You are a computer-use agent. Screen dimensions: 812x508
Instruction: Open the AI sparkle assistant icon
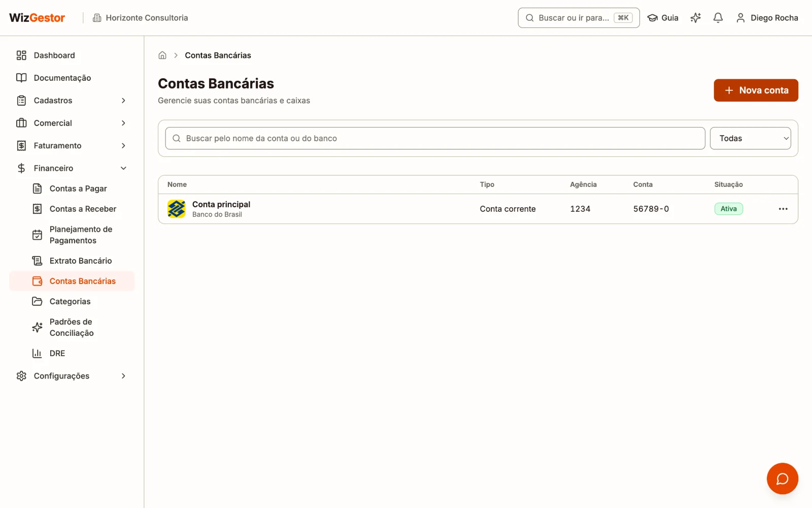pyautogui.click(x=695, y=18)
